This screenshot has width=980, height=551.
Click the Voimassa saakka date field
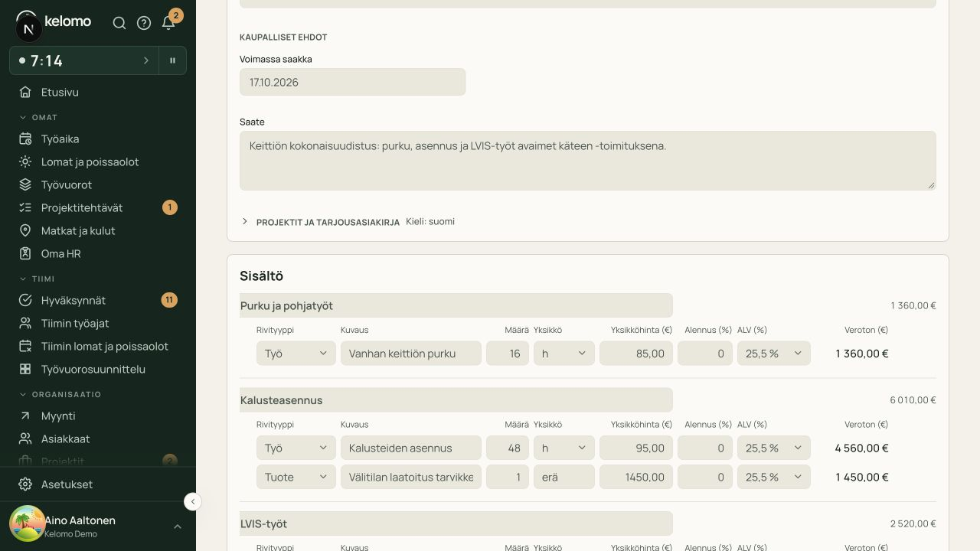pyautogui.click(x=353, y=82)
